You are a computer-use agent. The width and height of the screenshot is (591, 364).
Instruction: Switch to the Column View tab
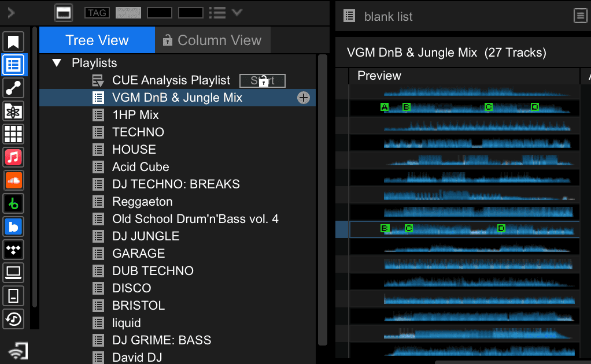pyautogui.click(x=212, y=40)
